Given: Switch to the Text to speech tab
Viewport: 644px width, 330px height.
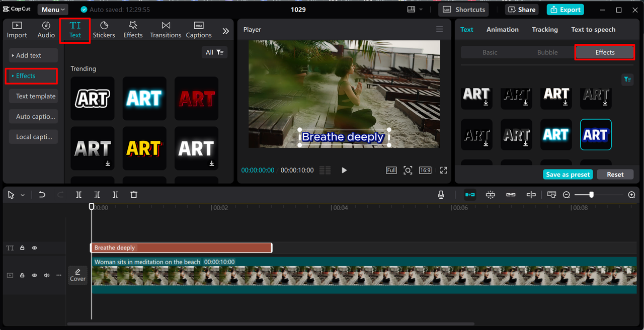Looking at the screenshot, I should 593,30.
